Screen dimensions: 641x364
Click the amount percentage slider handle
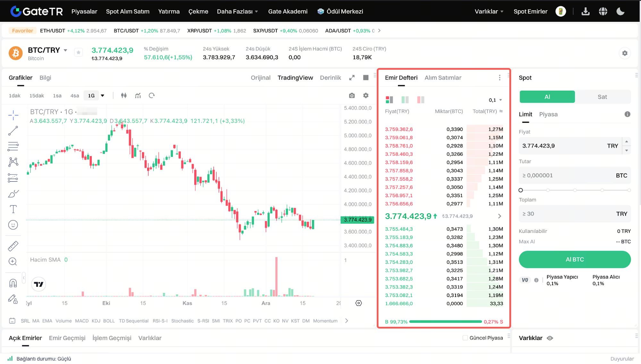pyautogui.click(x=521, y=190)
